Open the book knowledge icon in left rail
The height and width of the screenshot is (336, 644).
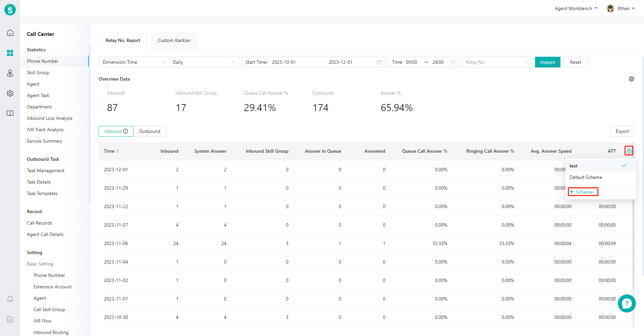coord(10,113)
